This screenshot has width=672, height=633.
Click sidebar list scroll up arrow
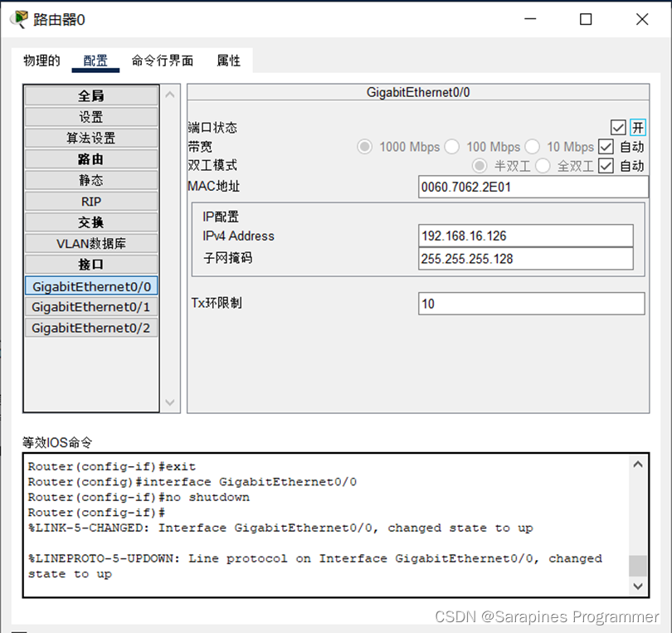click(x=170, y=95)
